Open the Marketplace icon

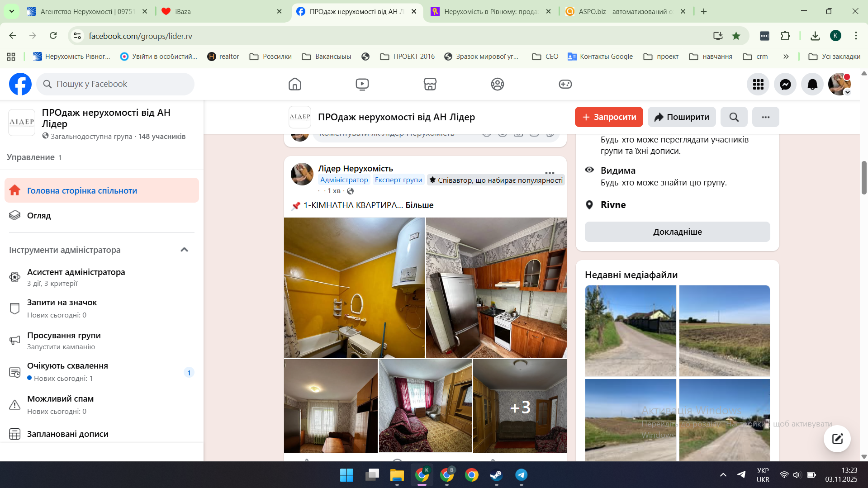(x=430, y=84)
